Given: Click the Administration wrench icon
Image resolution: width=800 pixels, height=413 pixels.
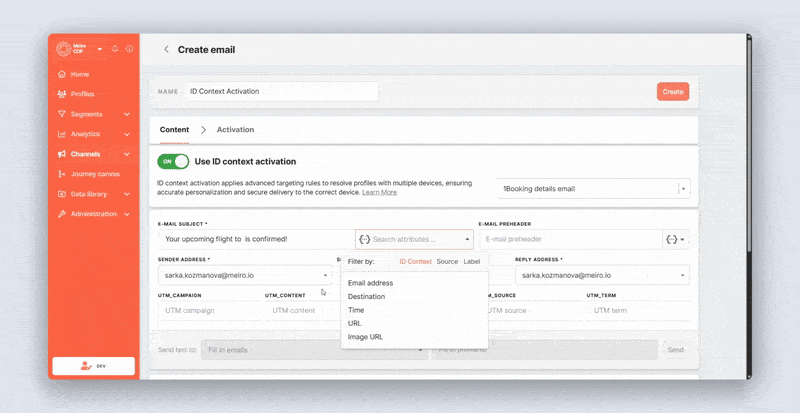Looking at the screenshot, I should tap(62, 214).
